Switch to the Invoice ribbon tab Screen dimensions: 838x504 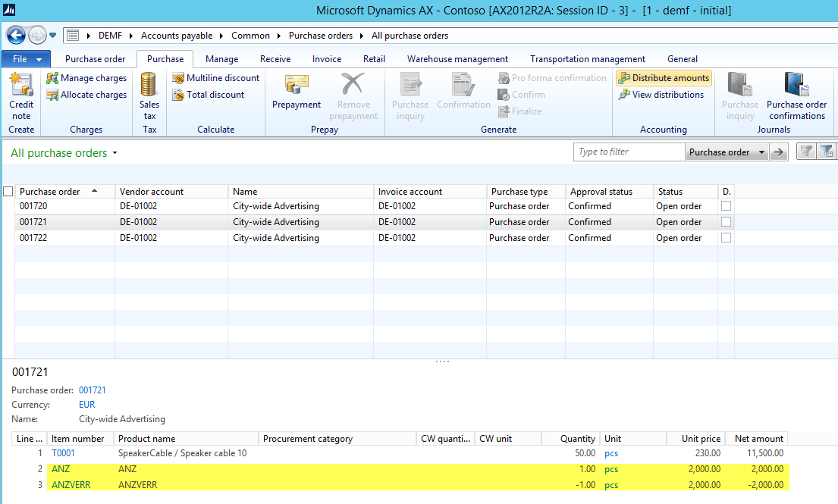(328, 59)
